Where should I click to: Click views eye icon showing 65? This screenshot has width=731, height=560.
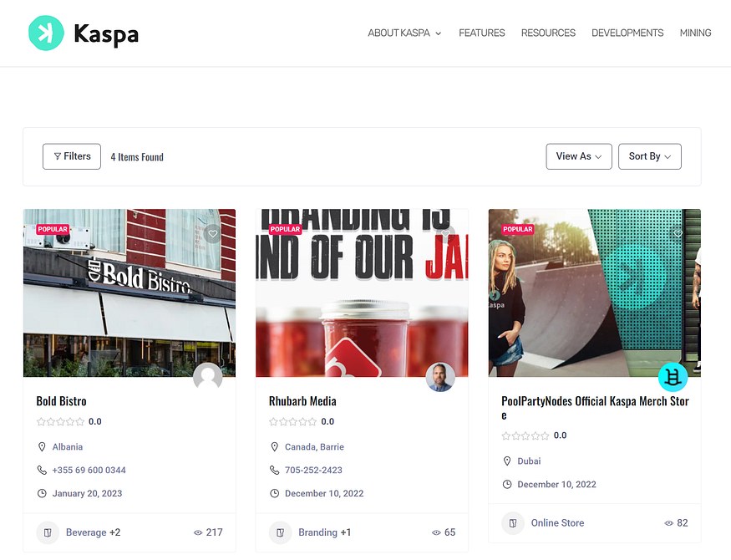[436, 532]
